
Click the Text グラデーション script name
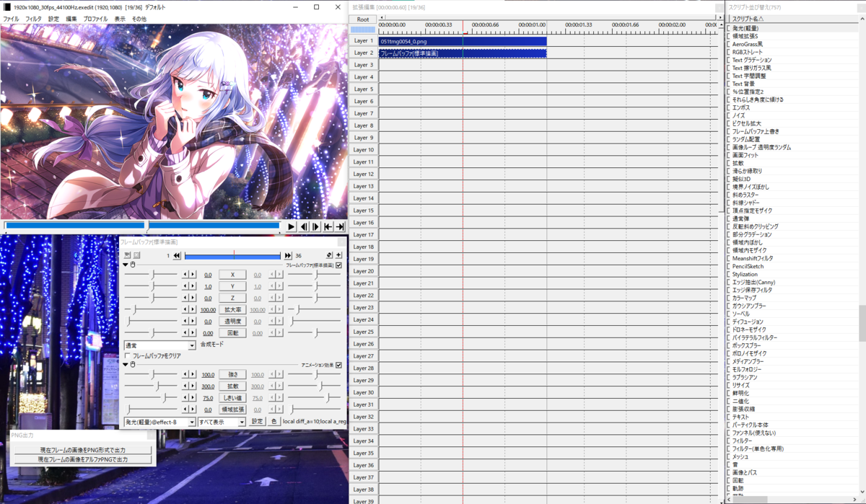[752, 60]
